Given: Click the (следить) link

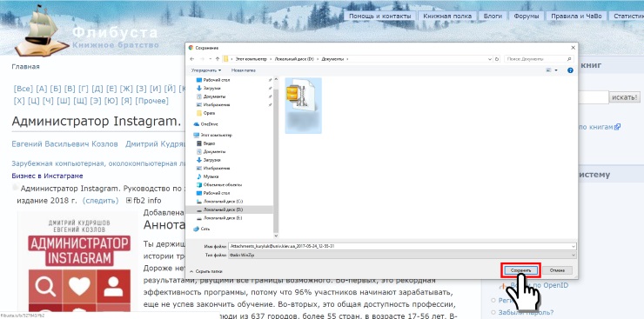Looking at the screenshot, I should [x=100, y=201].
